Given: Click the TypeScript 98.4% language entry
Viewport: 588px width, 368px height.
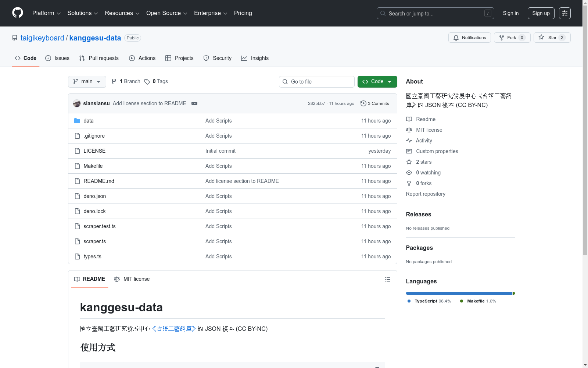Looking at the screenshot, I should tap(429, 301).
